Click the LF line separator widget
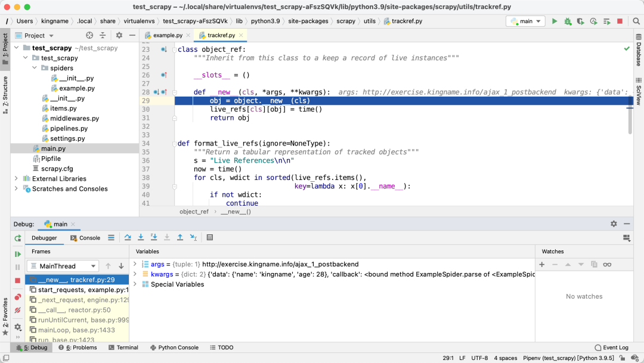 [462, 358]
